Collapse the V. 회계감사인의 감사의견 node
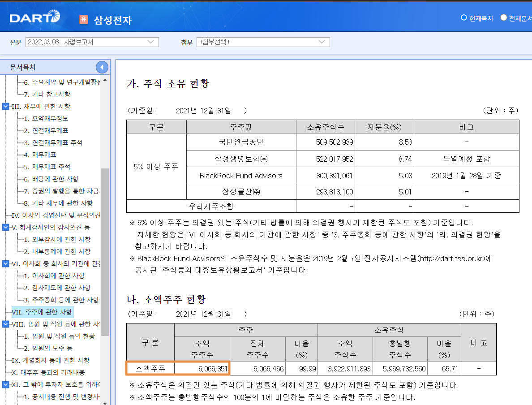 pos(5,227)
